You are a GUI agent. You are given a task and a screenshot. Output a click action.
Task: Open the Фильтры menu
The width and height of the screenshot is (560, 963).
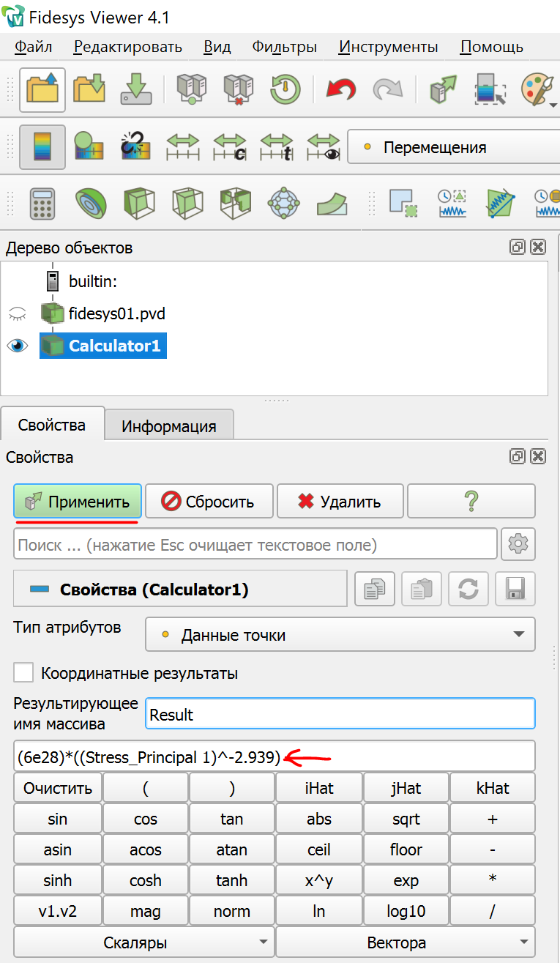285,47
